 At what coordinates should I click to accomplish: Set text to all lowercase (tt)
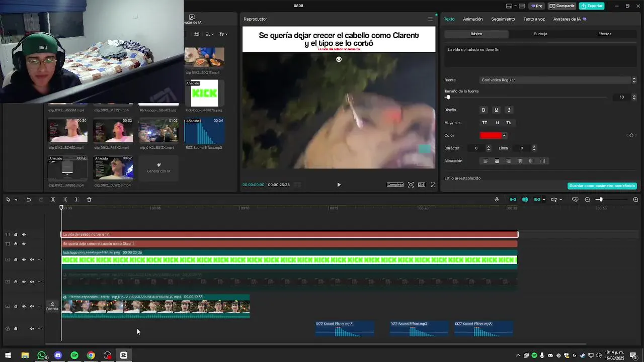click(497, 123)
